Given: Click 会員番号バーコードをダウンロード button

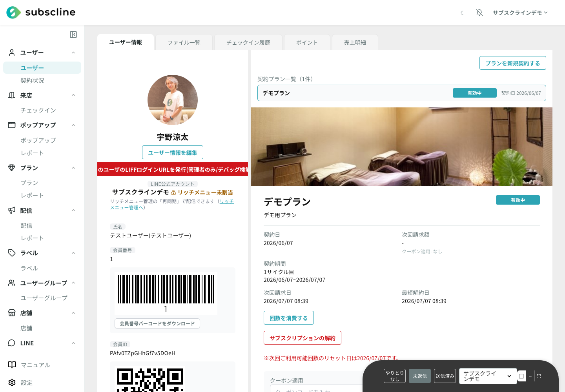Looking at the screenshot, I should coord(157,323).
